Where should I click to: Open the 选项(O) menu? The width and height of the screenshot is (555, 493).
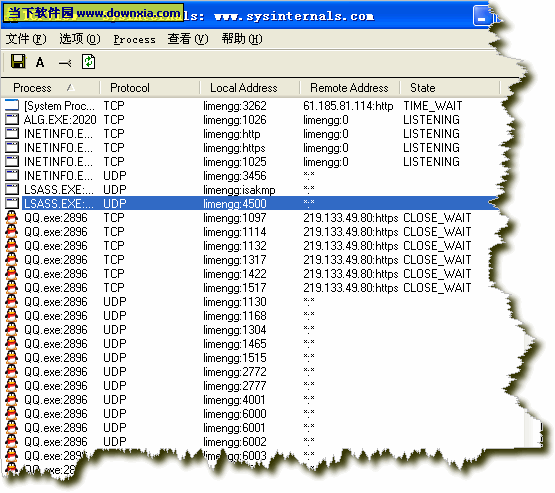pyautogui.click(x=80, y=39)
